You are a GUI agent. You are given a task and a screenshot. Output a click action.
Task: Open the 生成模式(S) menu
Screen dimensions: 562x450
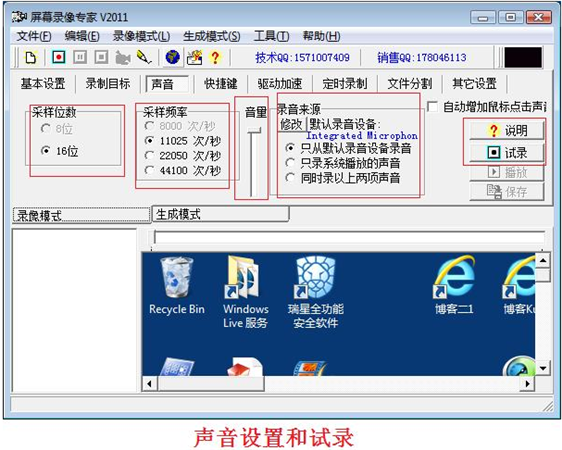(x=211, y=36)
